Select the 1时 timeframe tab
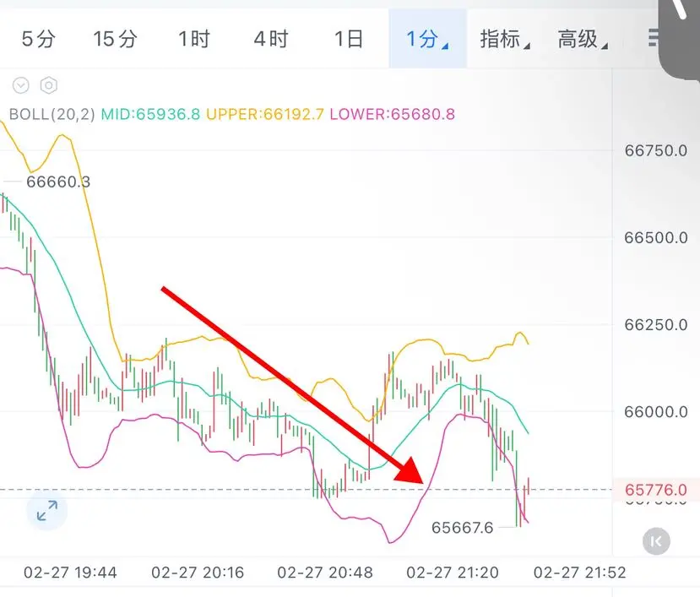The width and height of the screenshot is (700, 597). [x=193, y=39]
